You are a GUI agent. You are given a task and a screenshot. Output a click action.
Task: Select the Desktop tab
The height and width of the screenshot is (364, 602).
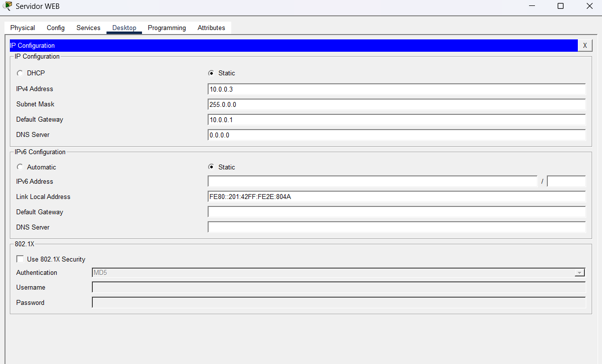tap(124, 28)
